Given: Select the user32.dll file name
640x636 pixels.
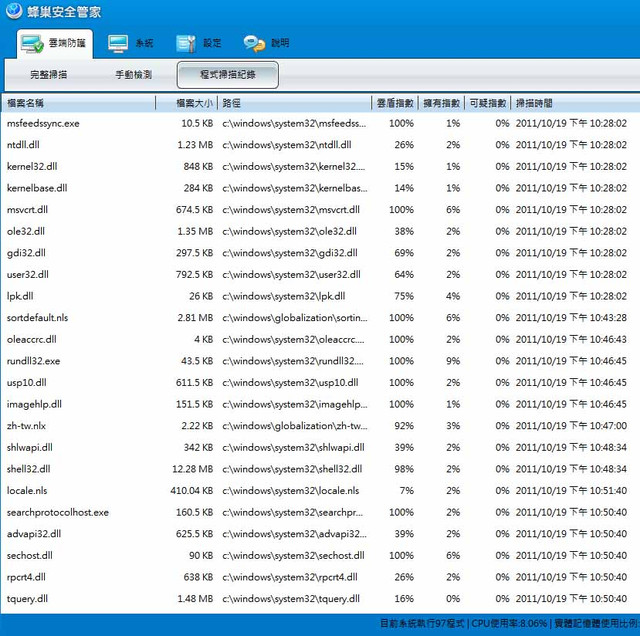Looking at the screenshot, I should click(x=28, y=275).
